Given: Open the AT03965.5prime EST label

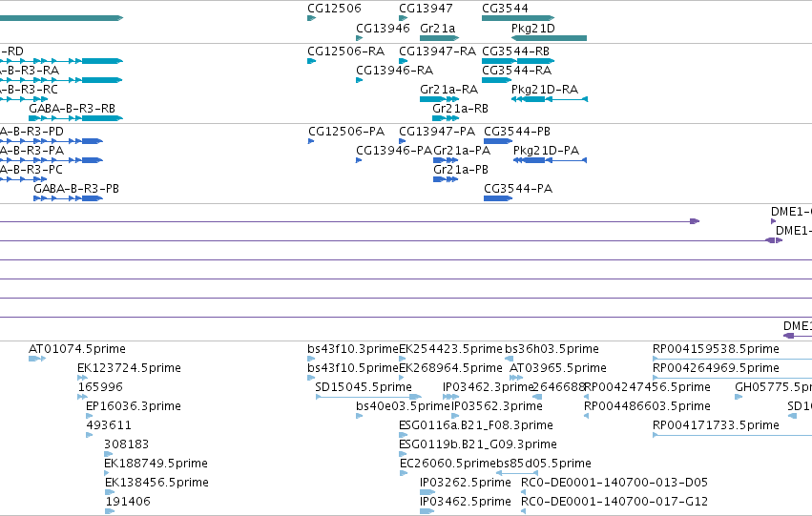Looking at the screenshot, I should (x=558, y=368).
